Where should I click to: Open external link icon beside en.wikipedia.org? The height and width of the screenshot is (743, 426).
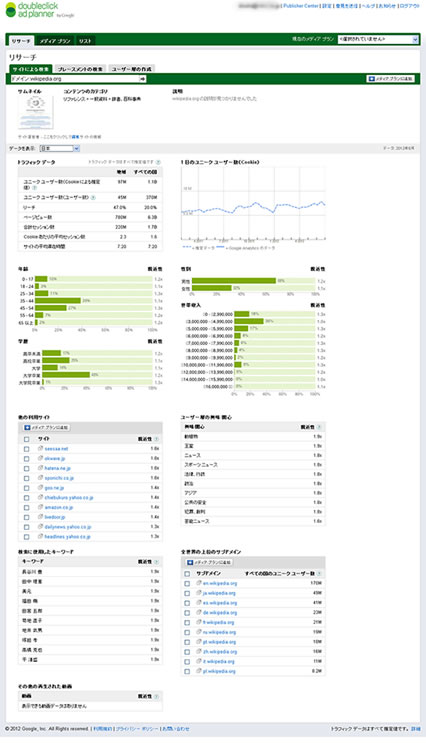(x=199, y=583)
